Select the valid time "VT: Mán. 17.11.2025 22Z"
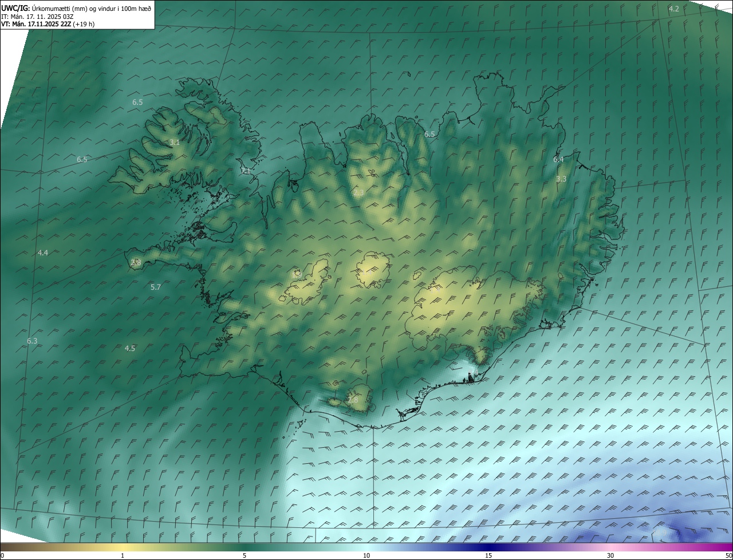The width and height of the screenshot is (733, 560). pos(36,24)
